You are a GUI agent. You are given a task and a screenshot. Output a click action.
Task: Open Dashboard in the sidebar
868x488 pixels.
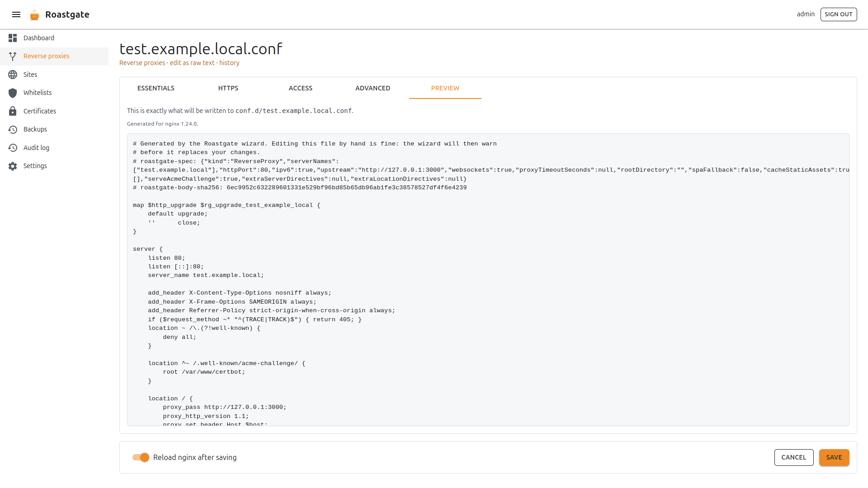54,38
